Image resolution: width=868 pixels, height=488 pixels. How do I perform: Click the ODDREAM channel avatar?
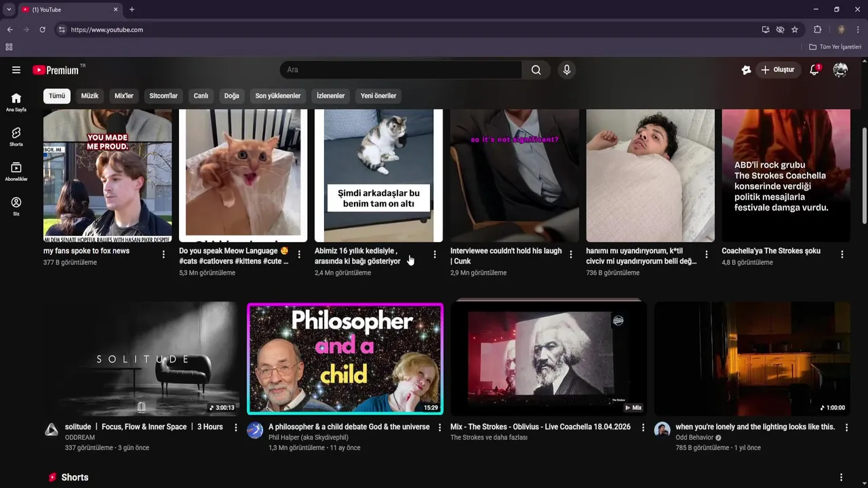click(52, 430)
